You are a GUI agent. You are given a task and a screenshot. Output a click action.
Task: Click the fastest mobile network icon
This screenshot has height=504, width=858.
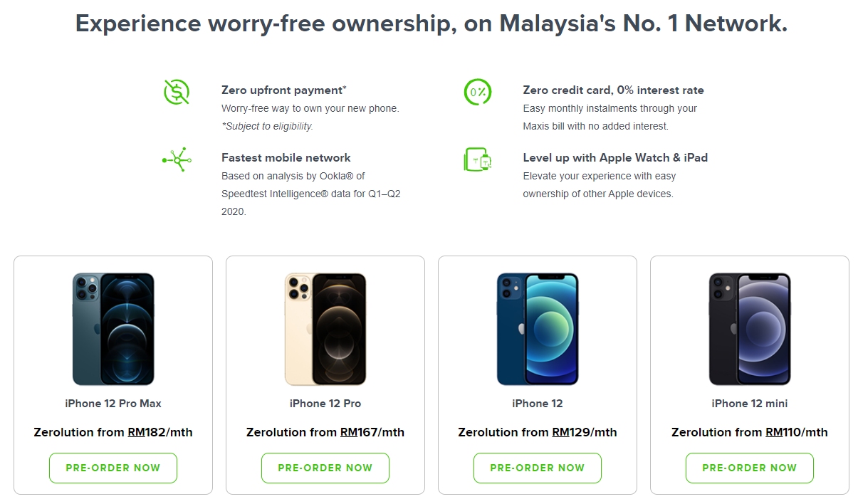[x=176, y=159]
